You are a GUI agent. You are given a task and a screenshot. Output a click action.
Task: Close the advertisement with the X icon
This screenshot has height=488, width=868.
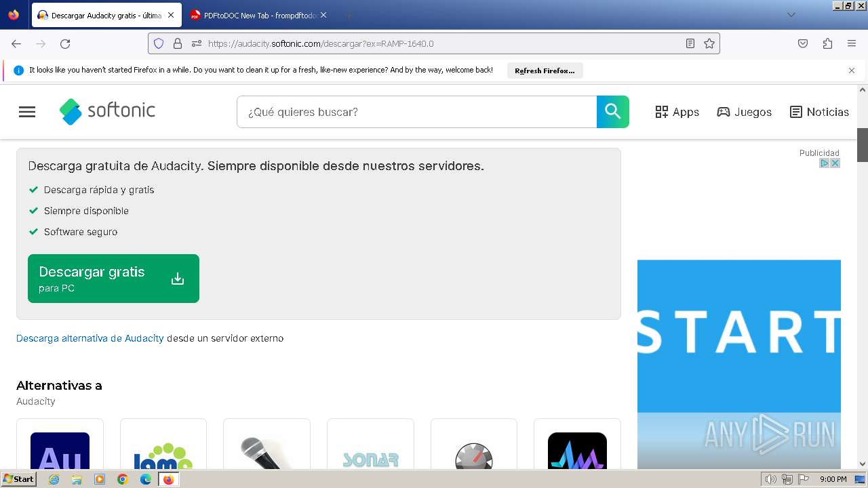(835, 163)
